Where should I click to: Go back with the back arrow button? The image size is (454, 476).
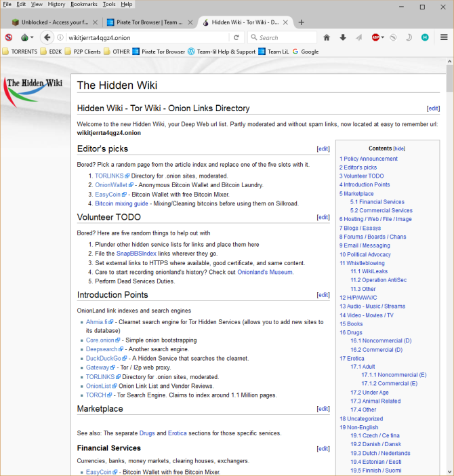(x=47, y=37)
